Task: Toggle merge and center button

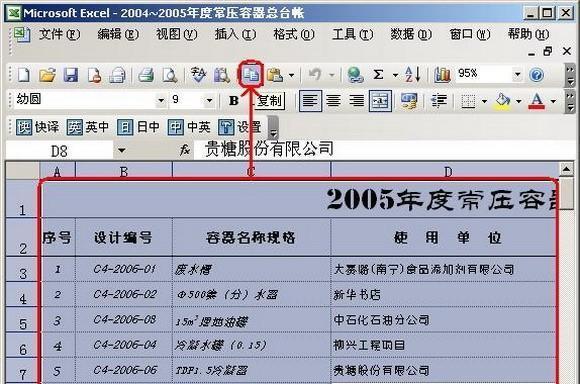Action: 381,100
